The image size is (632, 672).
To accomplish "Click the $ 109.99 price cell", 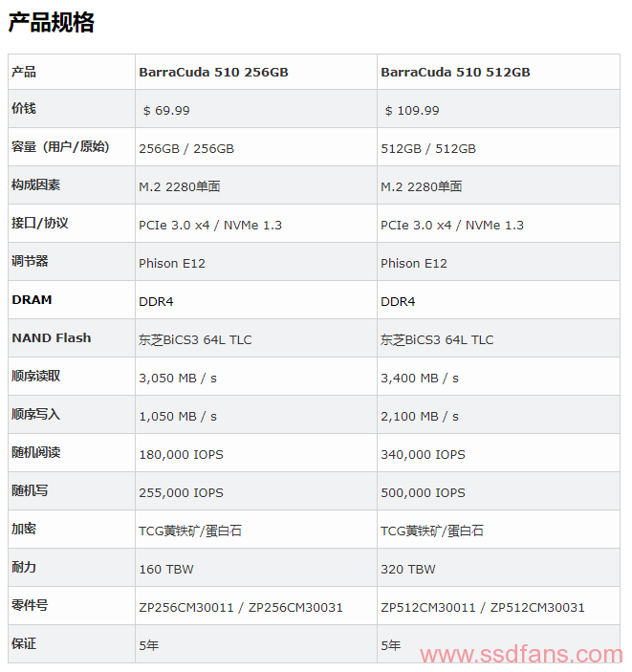I will point(412,111).
